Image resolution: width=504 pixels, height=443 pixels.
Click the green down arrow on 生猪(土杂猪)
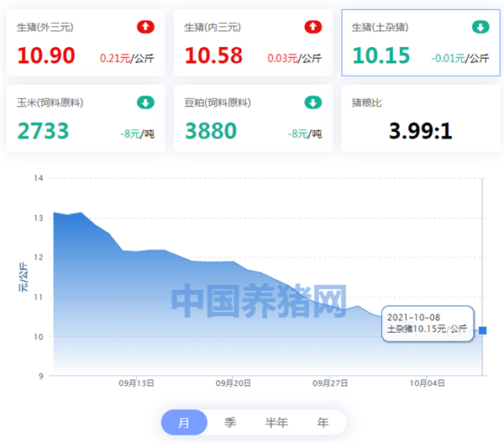(x=480, y=27)
